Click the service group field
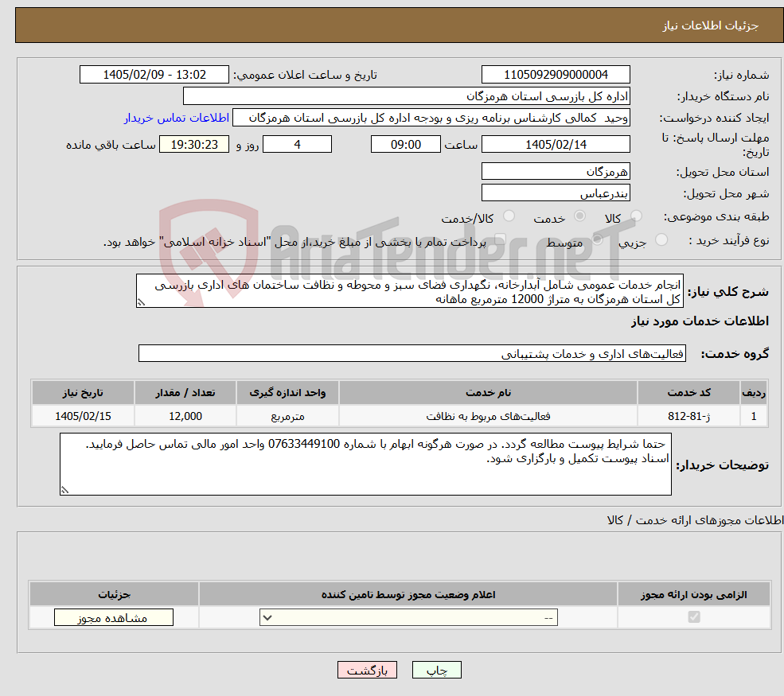Screen dimensions: 784x696 tap(412, 353)
